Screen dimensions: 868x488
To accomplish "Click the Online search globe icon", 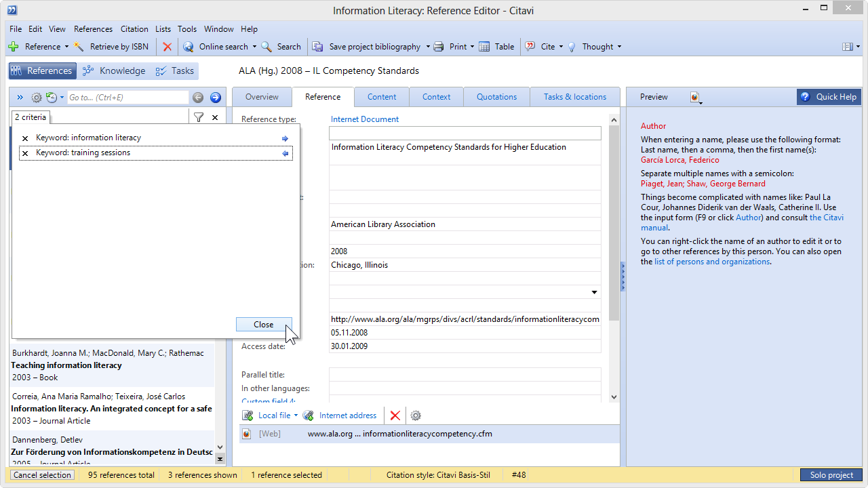I will click(x=188, y=47).
